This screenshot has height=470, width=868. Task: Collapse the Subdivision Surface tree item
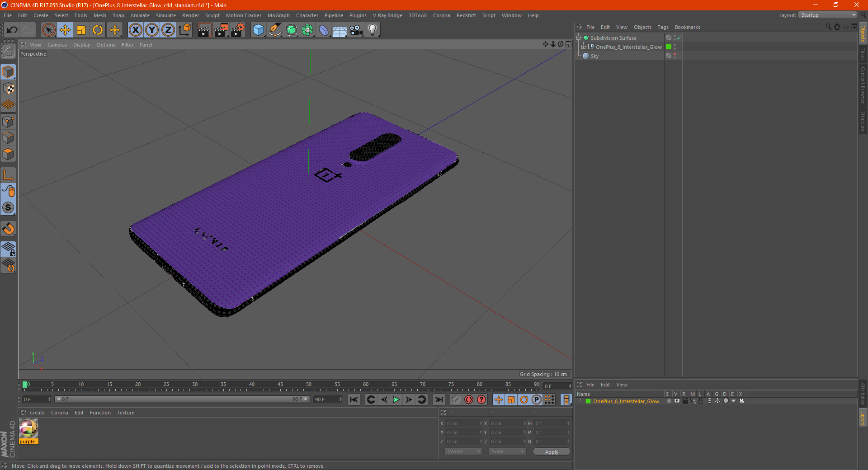(578, 38)
